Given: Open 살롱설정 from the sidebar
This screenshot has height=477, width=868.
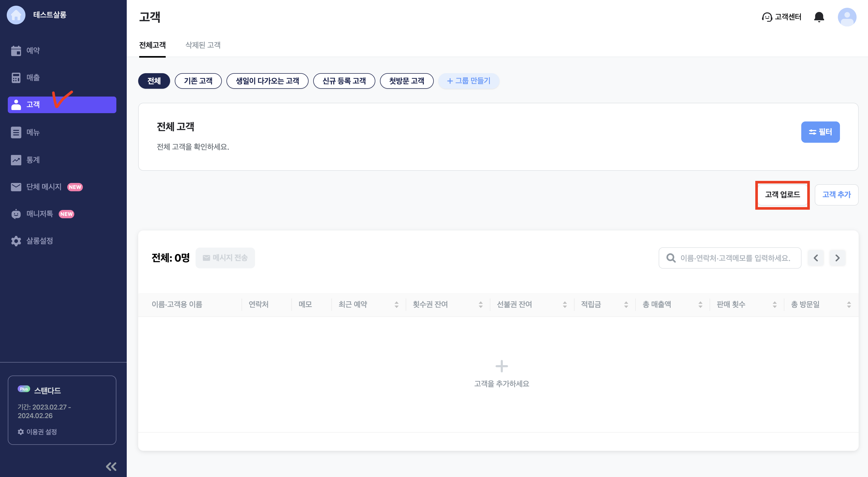Looking at the screenshot, I should pyautogui.click(x=40, y=241).
